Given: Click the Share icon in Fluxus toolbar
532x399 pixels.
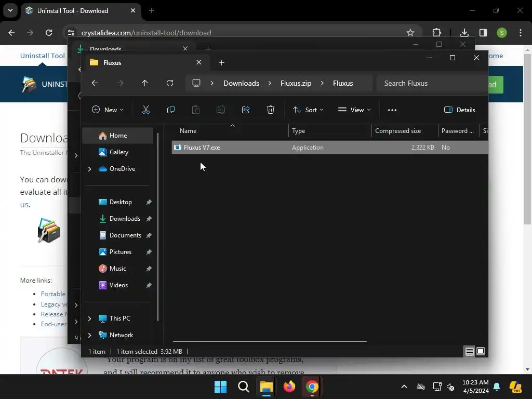Looking at the screenshot, I should coord(246,110).
